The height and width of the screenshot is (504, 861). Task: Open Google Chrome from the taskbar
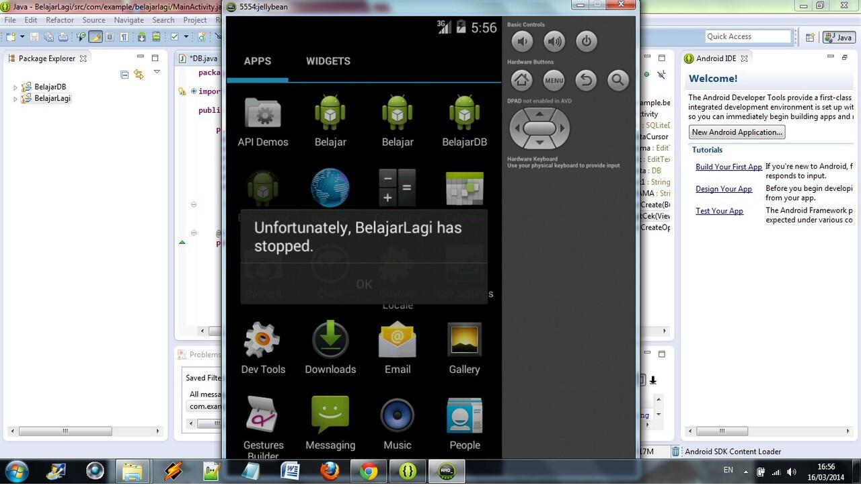368,471
